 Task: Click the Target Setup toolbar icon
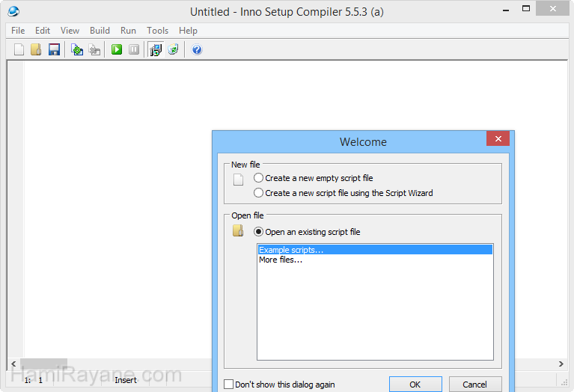click(156, 49)
